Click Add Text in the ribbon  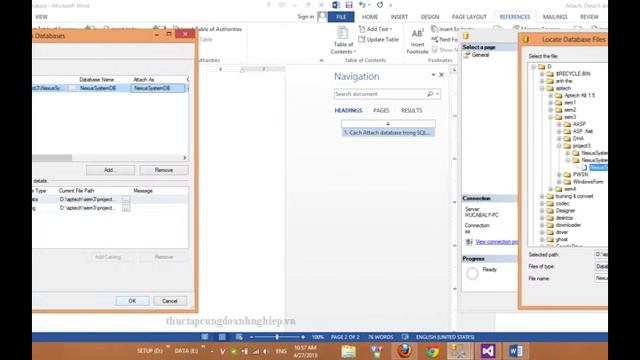(376, 29)
